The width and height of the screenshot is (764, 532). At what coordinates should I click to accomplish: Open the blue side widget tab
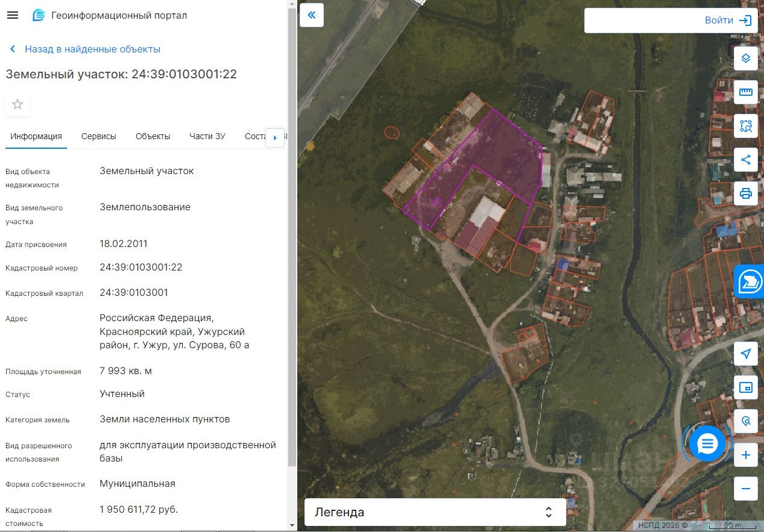tap(750, 281)
